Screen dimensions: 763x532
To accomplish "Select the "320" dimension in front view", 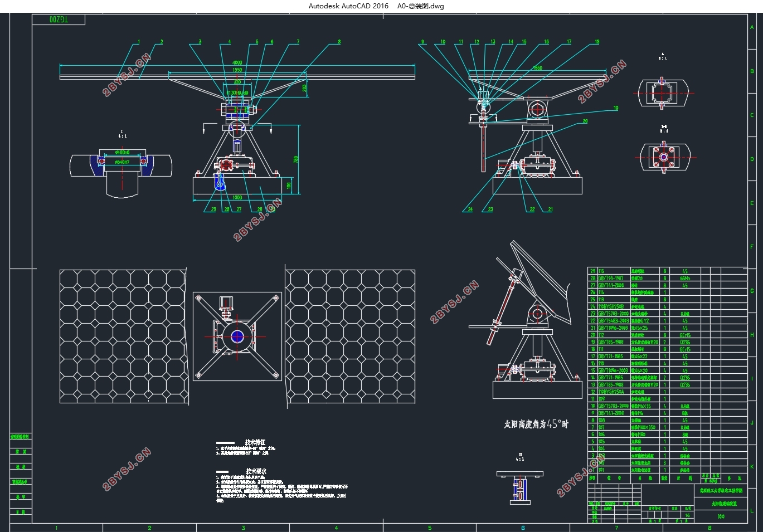I will 237,81.
